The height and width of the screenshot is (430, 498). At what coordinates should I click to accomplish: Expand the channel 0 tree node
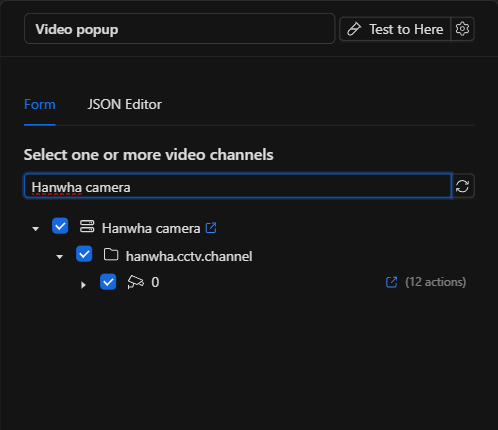click(x=83, y=285)
